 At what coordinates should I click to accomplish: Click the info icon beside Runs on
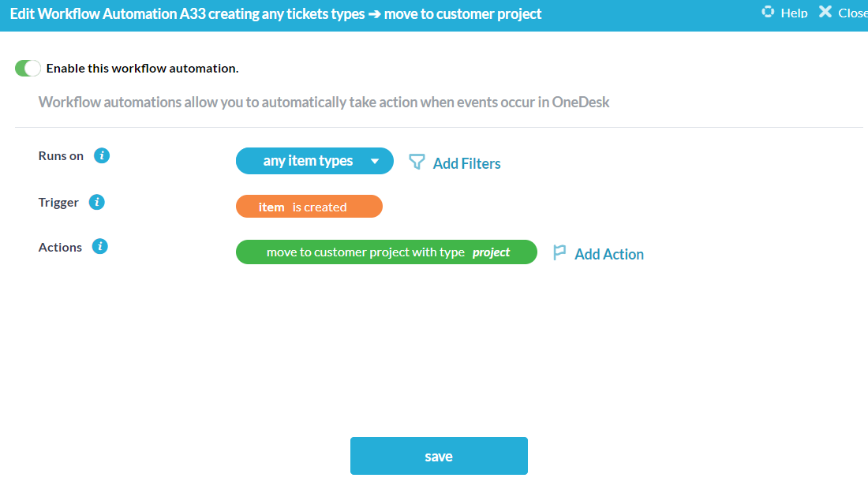102,155
